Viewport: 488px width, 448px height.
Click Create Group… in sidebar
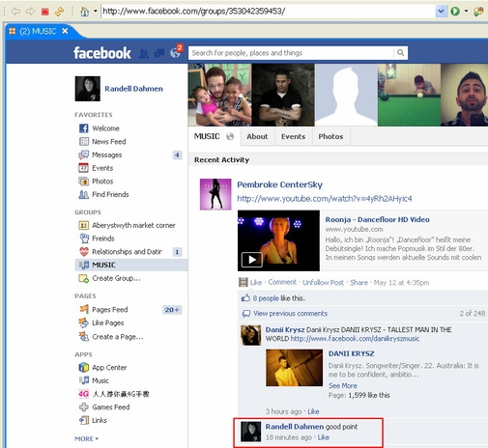116,278
